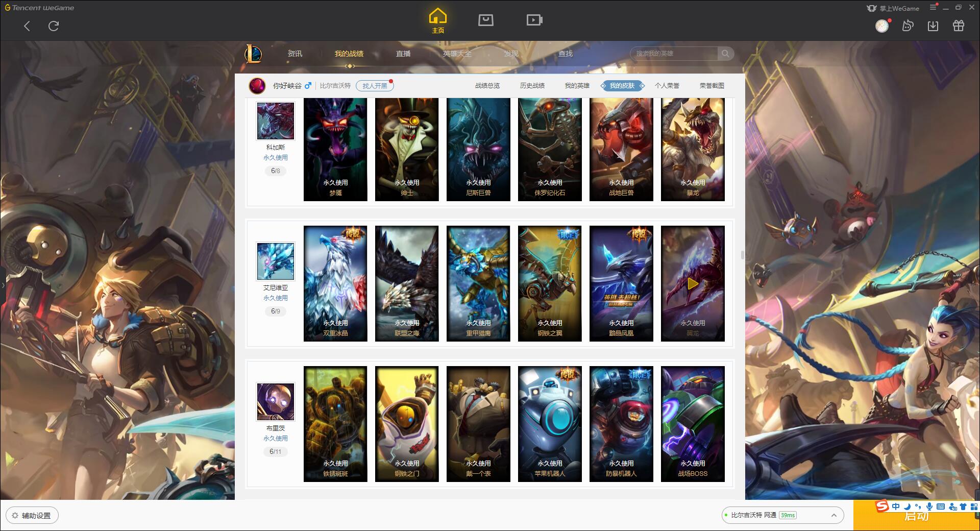Open the 梦魇 skin card

(x=335, y=149)
